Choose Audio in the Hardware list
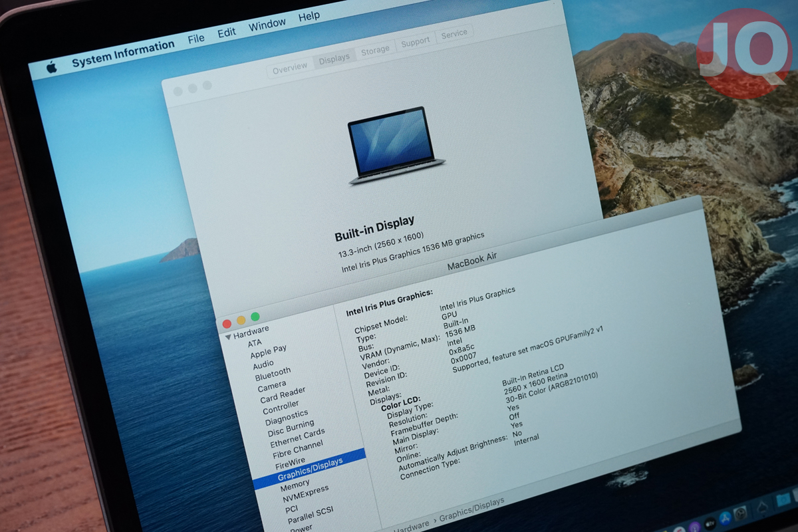 [x=263, y=365]
